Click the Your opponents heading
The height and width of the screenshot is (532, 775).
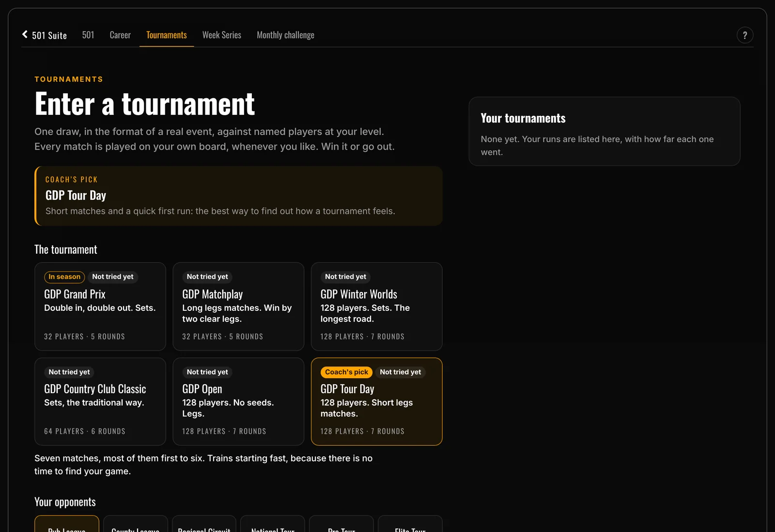[65, 502]
